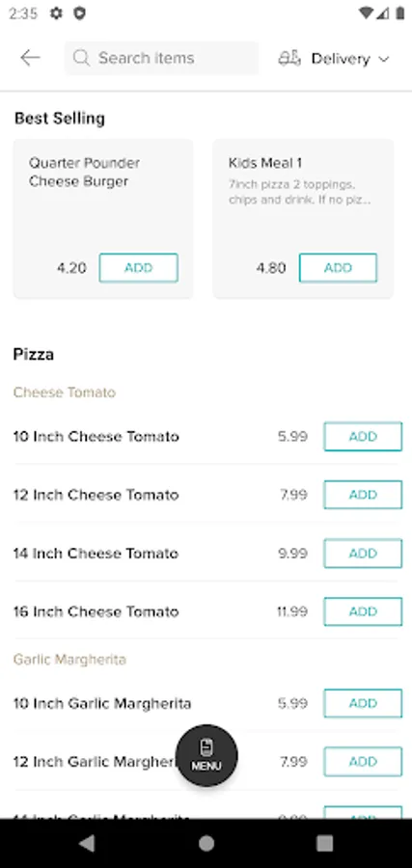Viewport: 412px width, 868px height.
Task: Open settings gear in status bar
Action: tap(56, 14)
